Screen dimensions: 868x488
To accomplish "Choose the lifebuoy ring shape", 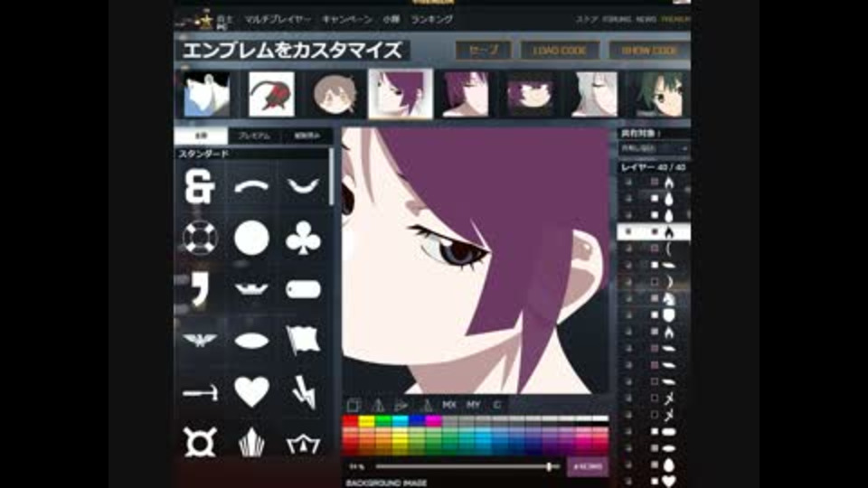I will point(200,238).
